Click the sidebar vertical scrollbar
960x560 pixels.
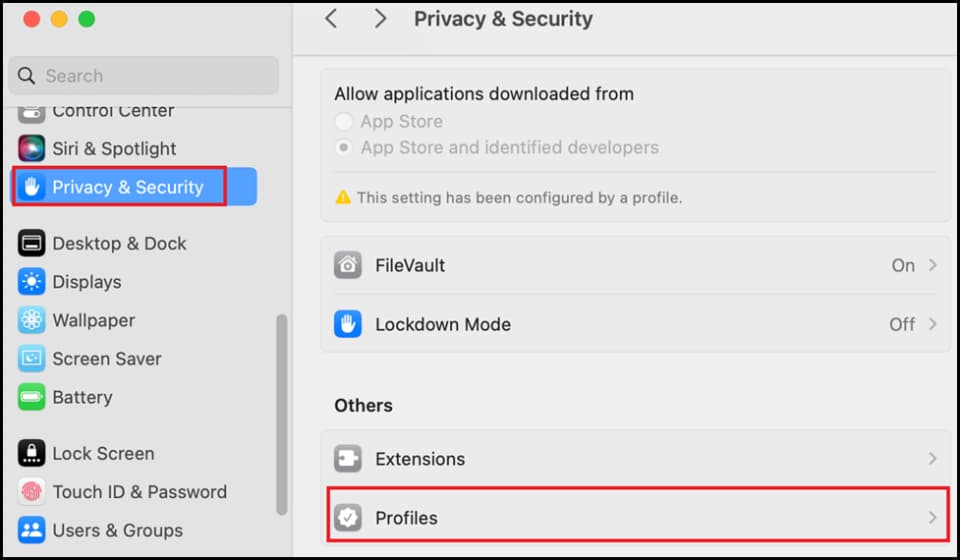282,414
